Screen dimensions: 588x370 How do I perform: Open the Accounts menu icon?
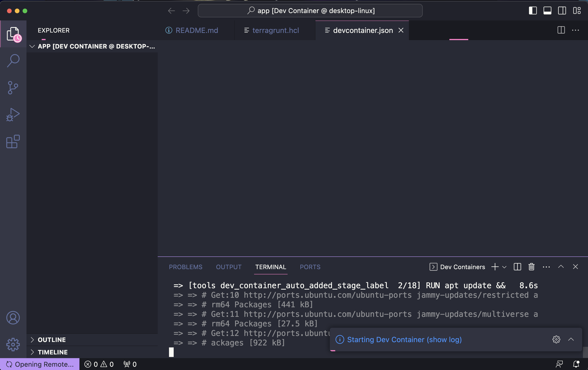click(x=13, y=317)
